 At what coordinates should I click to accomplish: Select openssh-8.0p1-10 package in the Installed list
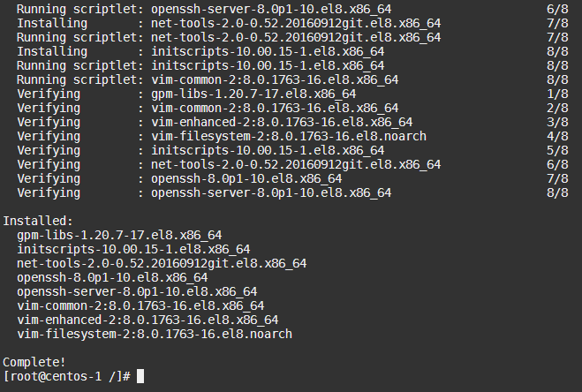pyautogui.click(x=112, y=277)
